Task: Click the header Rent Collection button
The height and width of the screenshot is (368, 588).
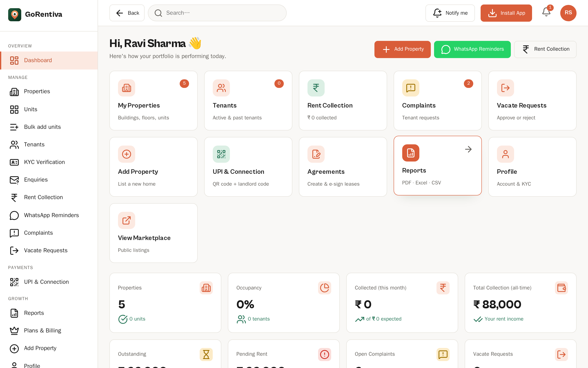Action: click(545, 49)
